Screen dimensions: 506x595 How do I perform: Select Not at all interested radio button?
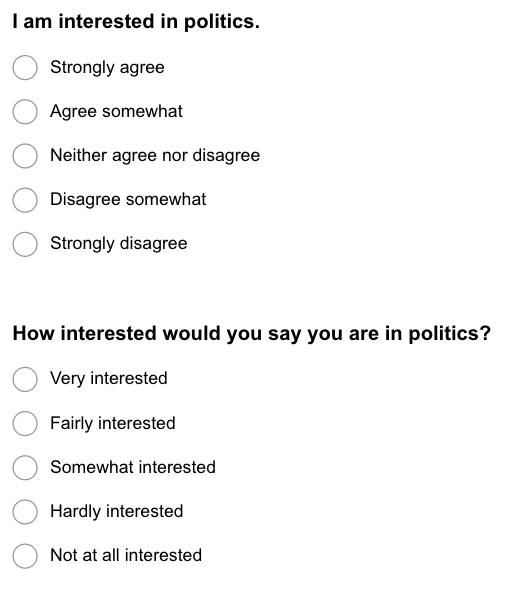25,556
